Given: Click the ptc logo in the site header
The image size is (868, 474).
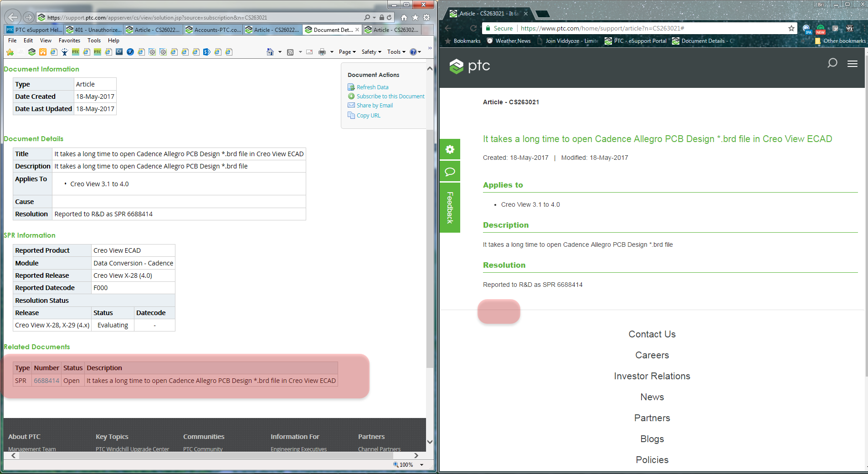Looking at the screenshot, I should pyautogui.click(x=469, y=66).
